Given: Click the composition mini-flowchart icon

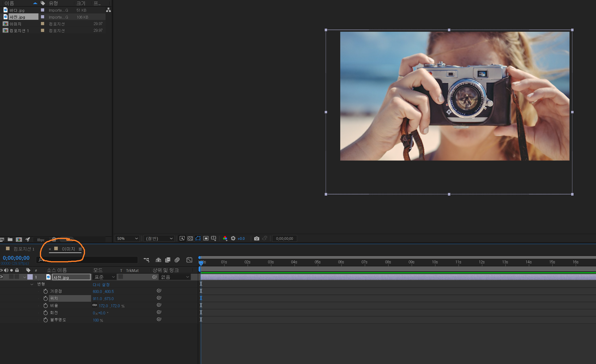Looking at the screenshot, I should coord(146,260).
